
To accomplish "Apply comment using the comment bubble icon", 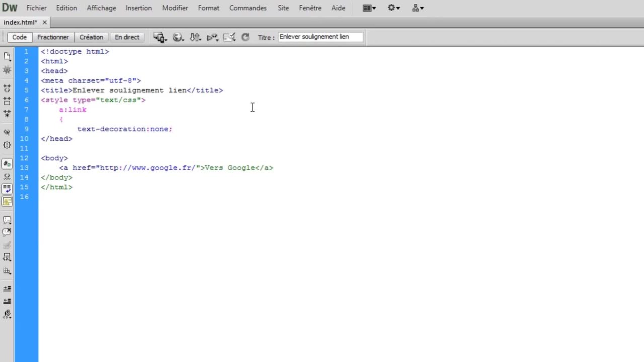I will point(7,220).
